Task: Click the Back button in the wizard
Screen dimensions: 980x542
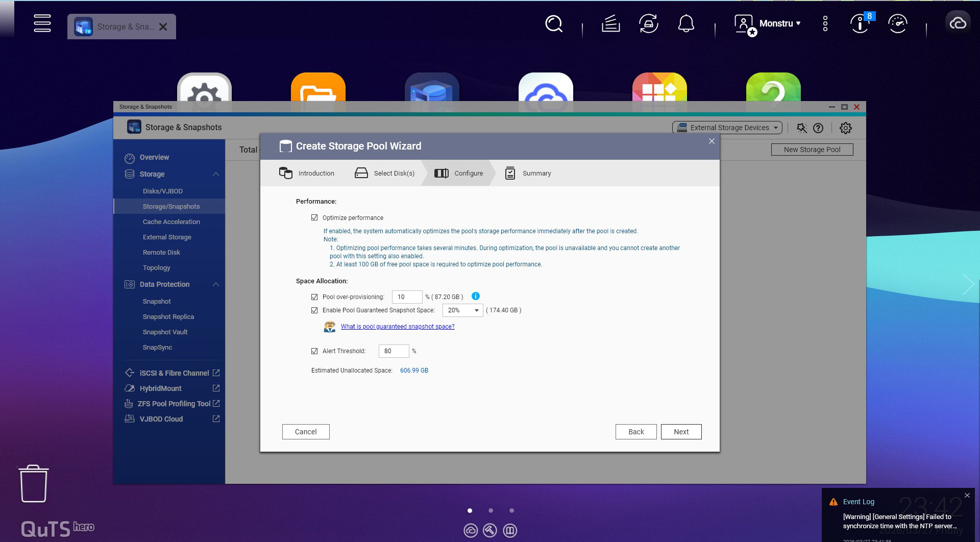Action: point(635,432)
